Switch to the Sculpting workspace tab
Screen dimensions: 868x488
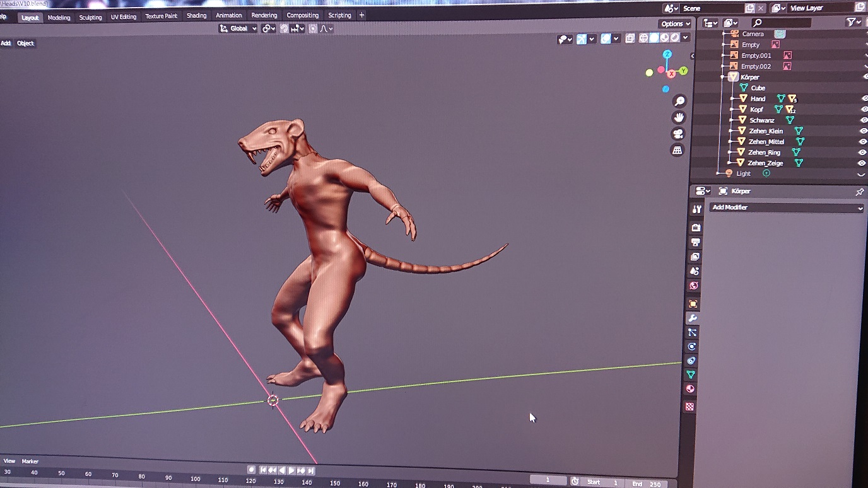(x=90, y=18)
